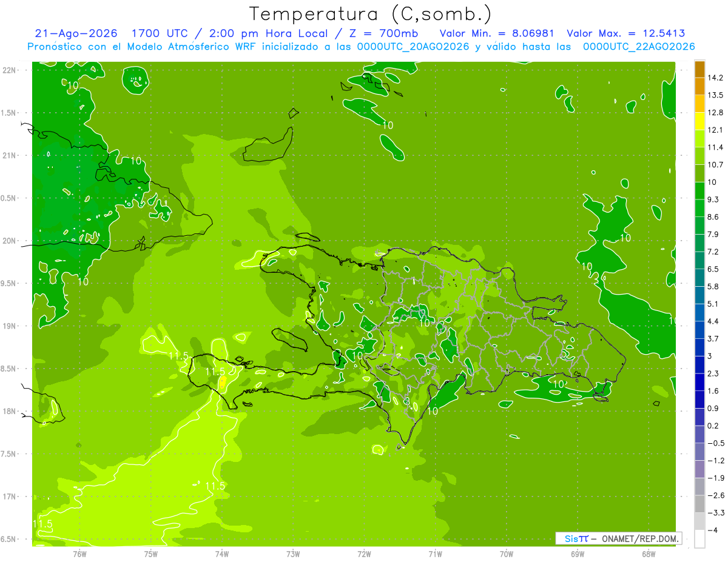The width and height of the screenshot is (728, 562).
Task: Pick the purple swatch between -1.2 and -1.9
Action: (699, 469)
